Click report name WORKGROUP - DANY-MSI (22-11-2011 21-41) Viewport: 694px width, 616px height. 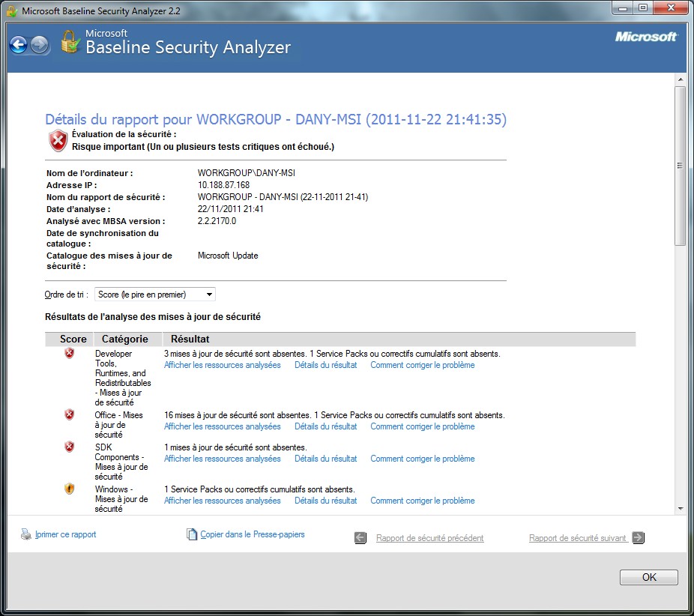click(x=283, y=197)
